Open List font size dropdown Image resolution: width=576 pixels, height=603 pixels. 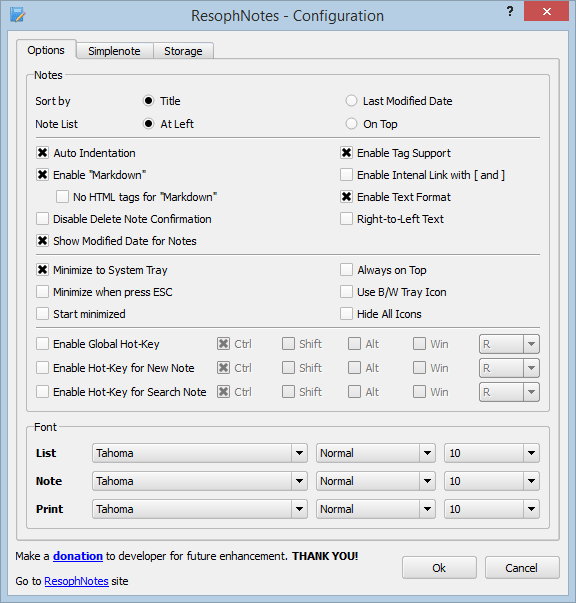click(492, 453)
